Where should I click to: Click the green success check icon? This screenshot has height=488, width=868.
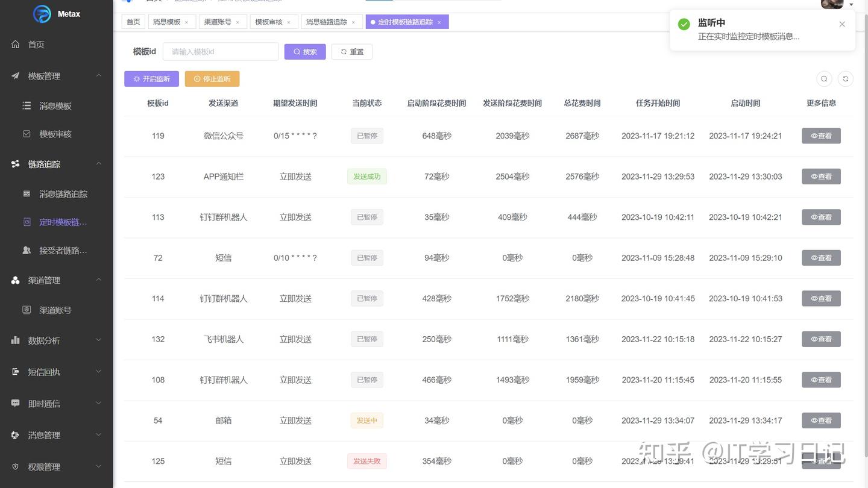684,24
